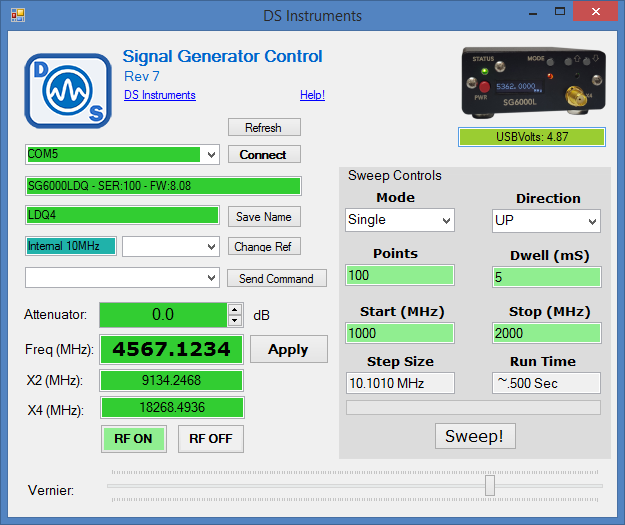
Task: Click the SG6000L device photo
Action: tap(532, 82)
